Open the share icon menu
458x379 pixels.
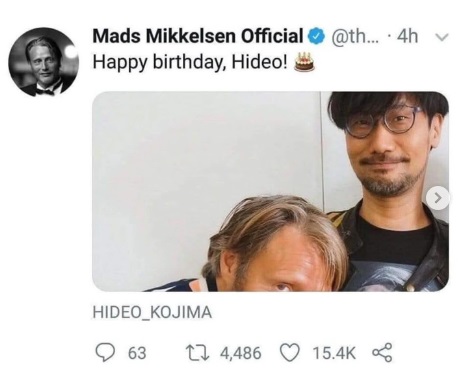(x=382, y=353)
